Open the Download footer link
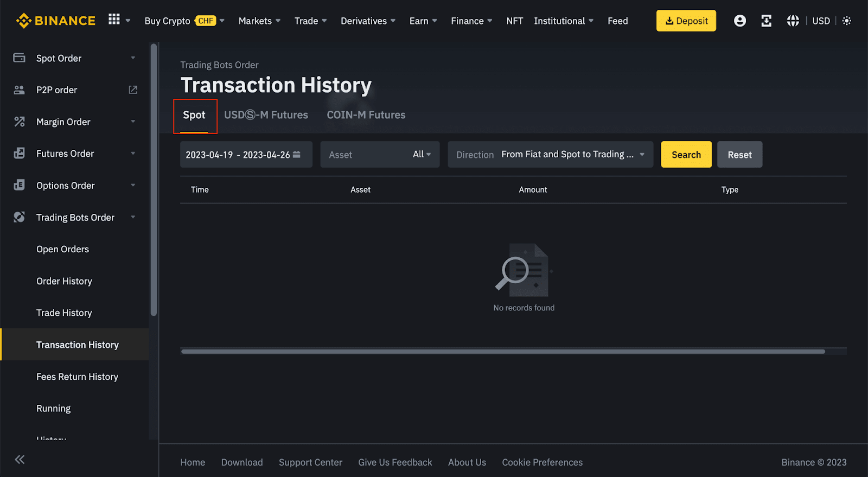The image size is (868, 477). [x=242, y=462]
